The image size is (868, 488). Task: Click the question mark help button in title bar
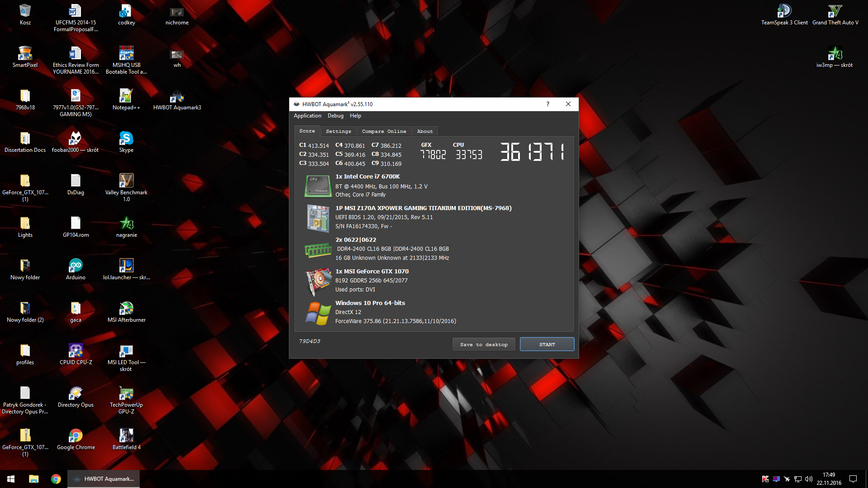(x=548, y=104)
